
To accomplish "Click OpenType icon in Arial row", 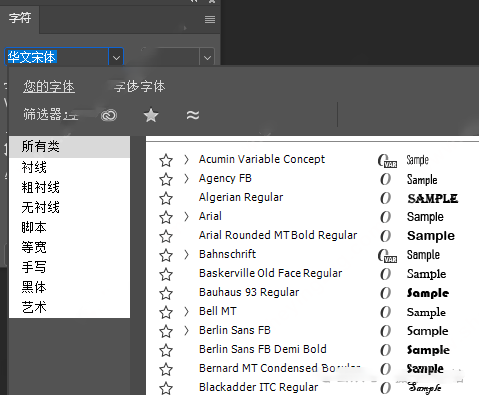I will [x=385, y=217].
